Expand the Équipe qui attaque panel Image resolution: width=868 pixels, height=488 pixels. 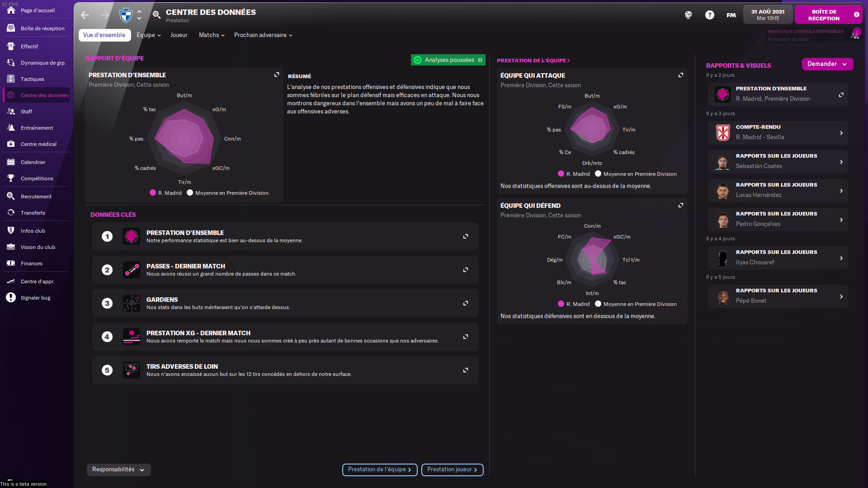[x=681, y=75]
